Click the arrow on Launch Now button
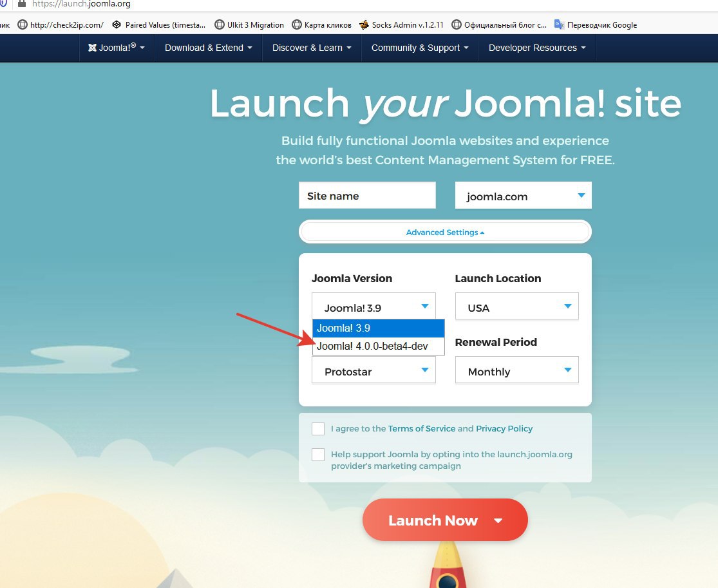 click(498, 520)
